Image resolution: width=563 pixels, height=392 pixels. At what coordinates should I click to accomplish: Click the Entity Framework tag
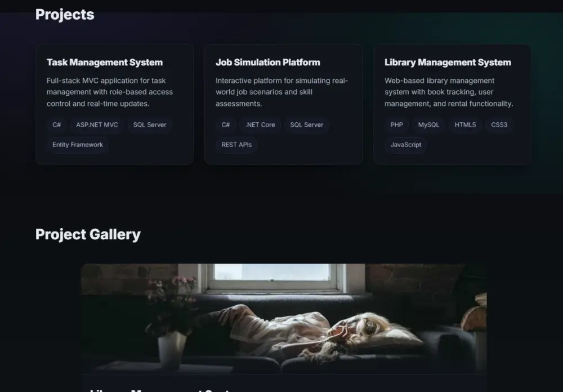tap(77, 145)
